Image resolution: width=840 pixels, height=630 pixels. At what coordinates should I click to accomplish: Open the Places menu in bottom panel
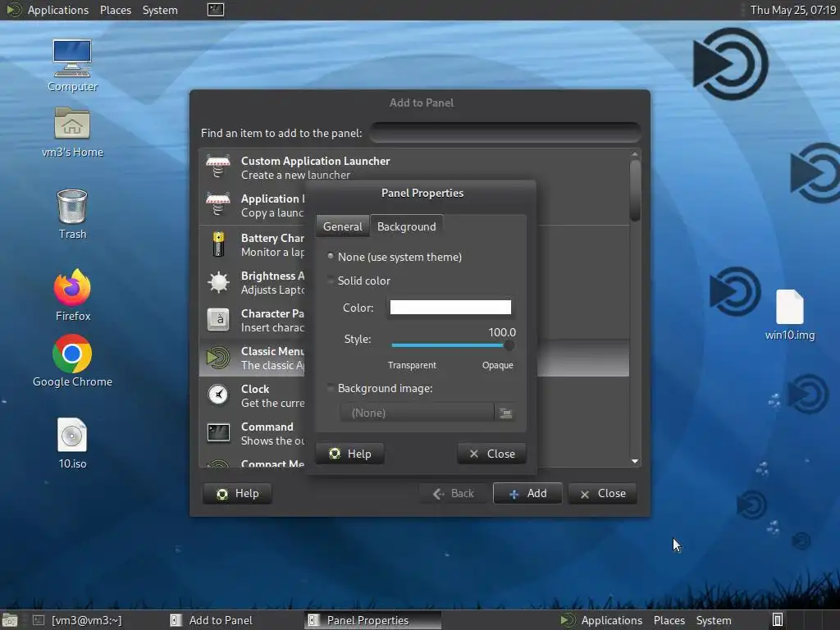[x=669, y=620]
